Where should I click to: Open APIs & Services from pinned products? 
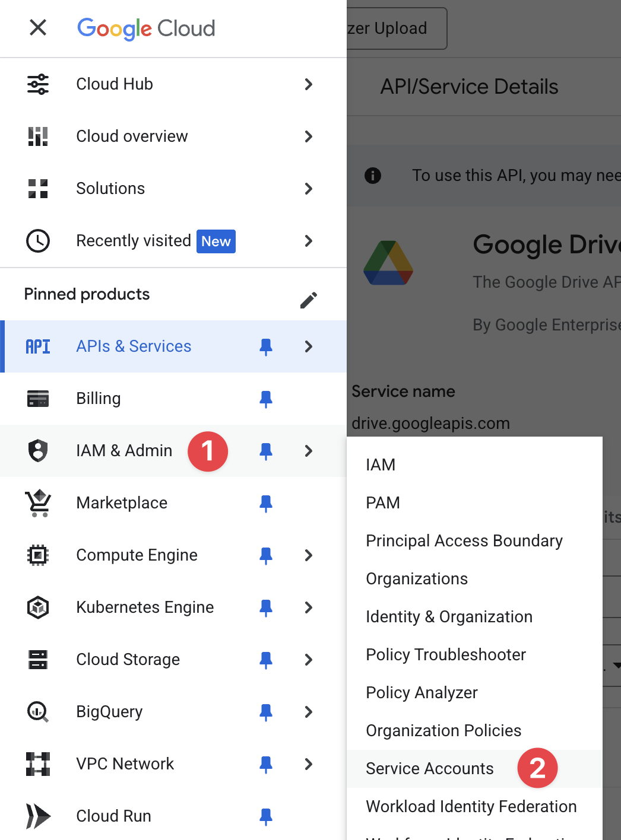click(x=134, y=346)
